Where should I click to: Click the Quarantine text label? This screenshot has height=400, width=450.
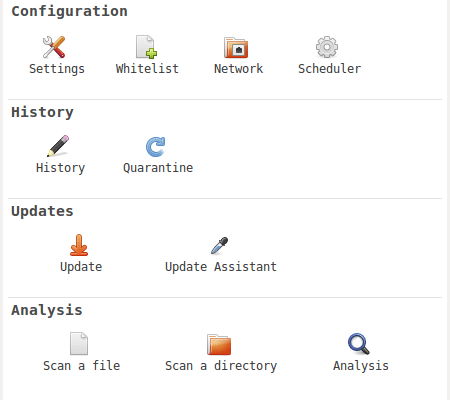pos(158,168)
